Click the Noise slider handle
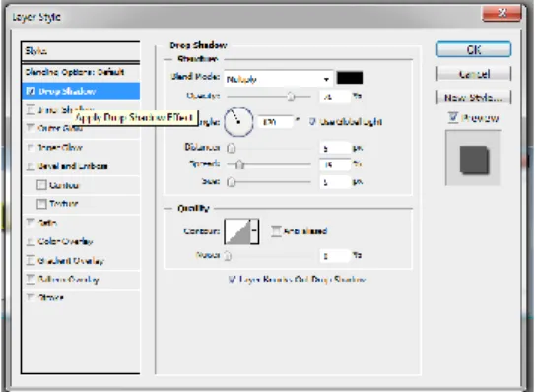The width and height of the screenshot is (535, 392). 228,255
